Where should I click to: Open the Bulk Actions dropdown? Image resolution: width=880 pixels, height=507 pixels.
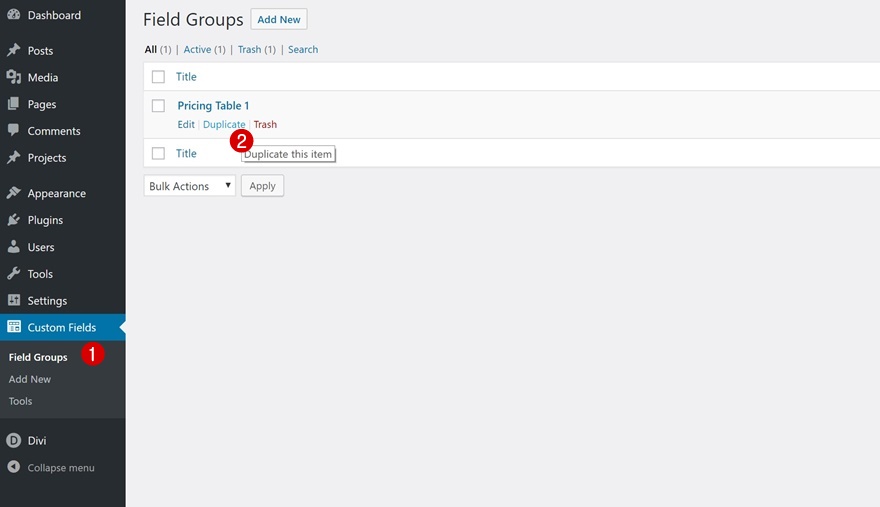pos(190,186)
